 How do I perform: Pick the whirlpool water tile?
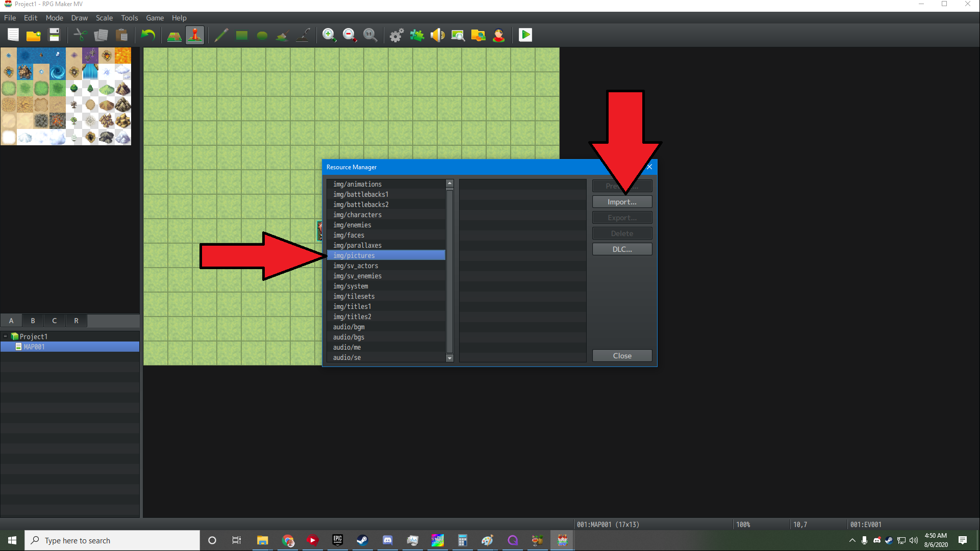click(58, 72)
